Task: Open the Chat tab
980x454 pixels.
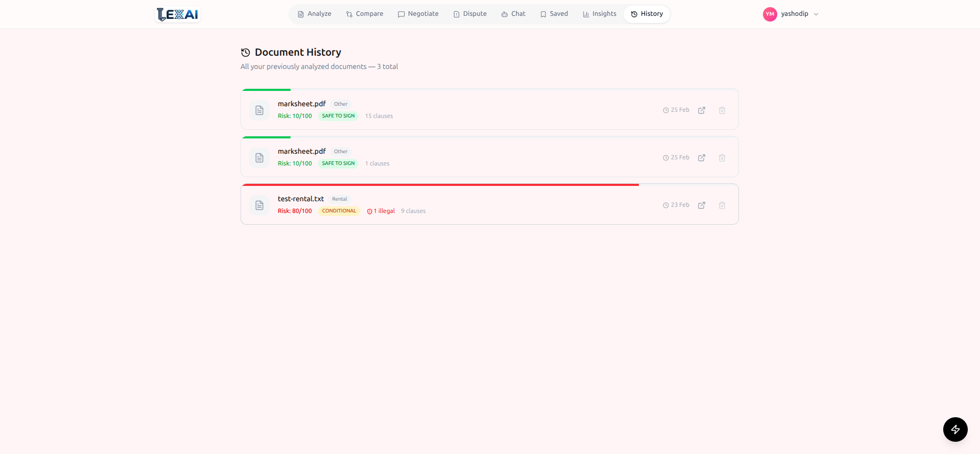Action: tap(513, 14)
